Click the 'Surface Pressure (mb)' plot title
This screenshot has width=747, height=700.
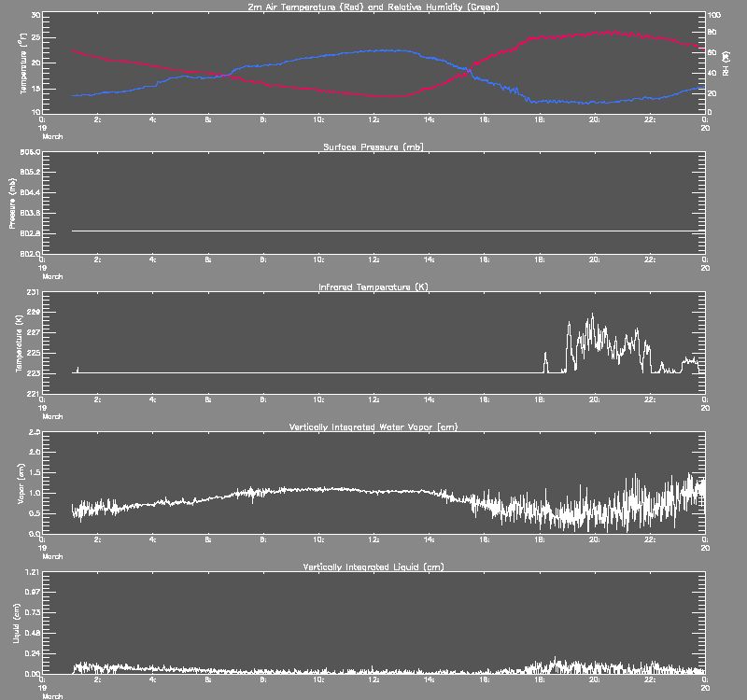[x=373, y=147]
